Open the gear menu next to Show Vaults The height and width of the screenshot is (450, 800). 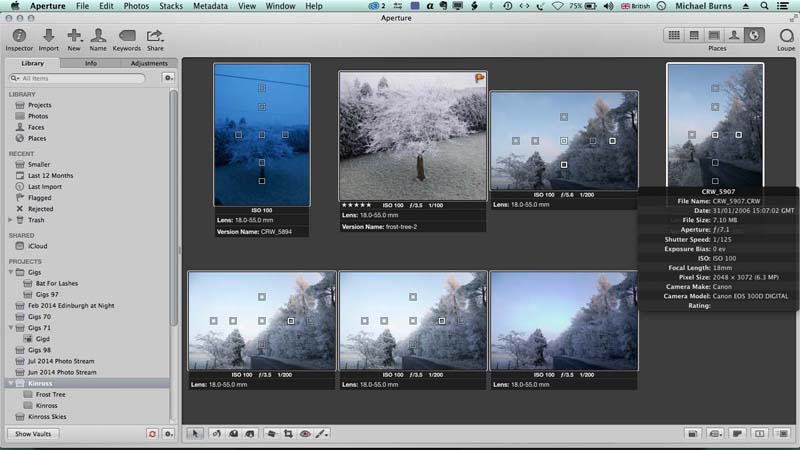(168, 434)
